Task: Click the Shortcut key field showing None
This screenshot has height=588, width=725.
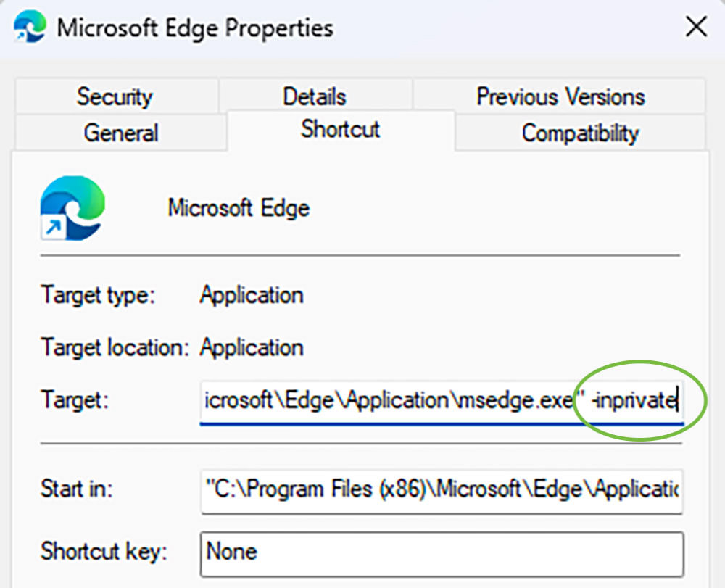Action: tap(442, 554)
